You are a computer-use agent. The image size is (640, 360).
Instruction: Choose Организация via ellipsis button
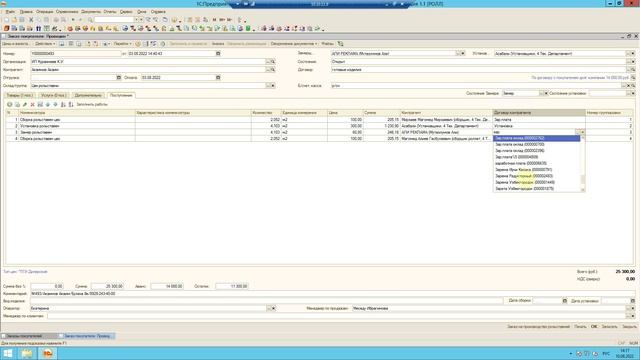coord(268,62)
